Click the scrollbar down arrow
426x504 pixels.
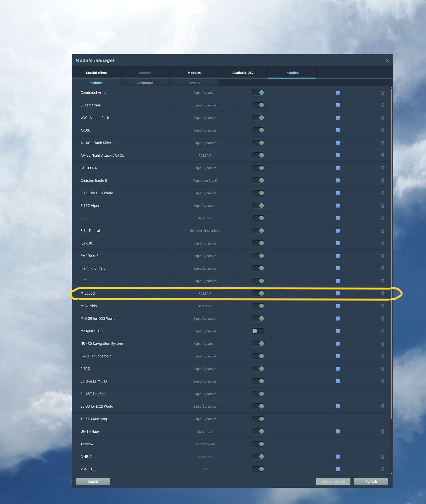tap(391, 474)
